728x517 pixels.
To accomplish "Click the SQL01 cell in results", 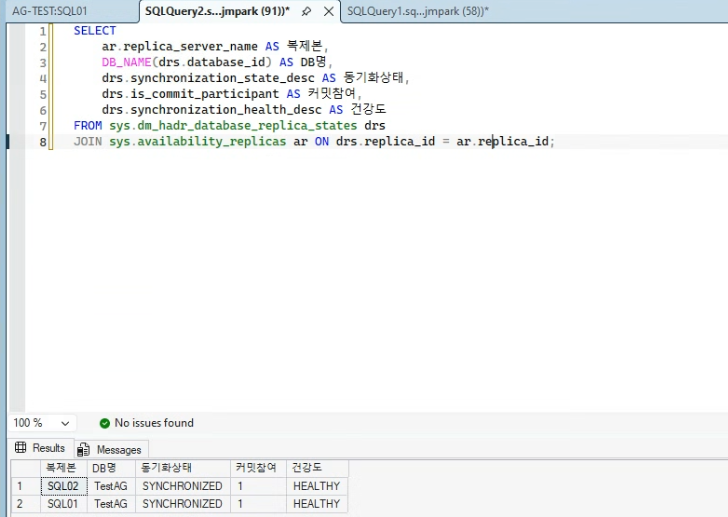I will click(x=64, y=504).
